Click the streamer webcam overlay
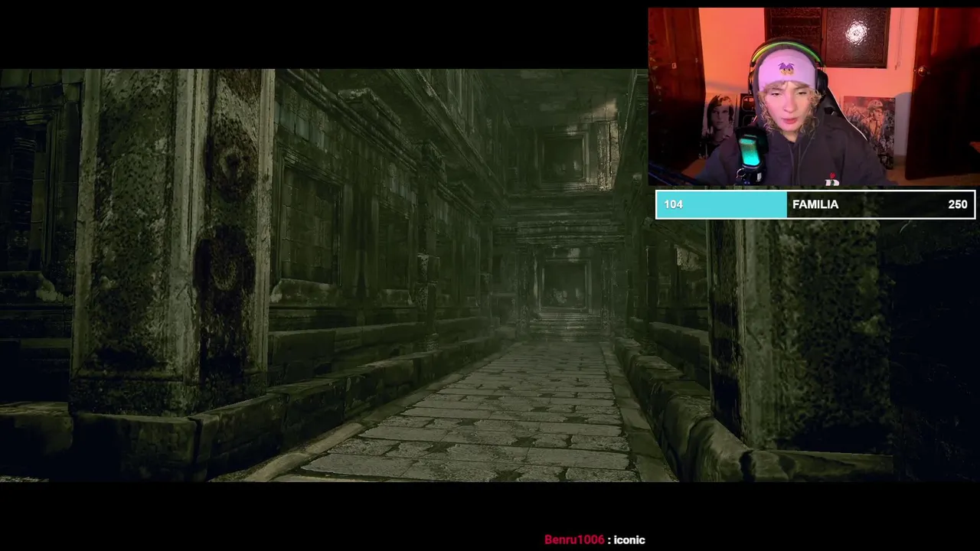The width and height of the screenshot is (980, 551). point(814,97)
